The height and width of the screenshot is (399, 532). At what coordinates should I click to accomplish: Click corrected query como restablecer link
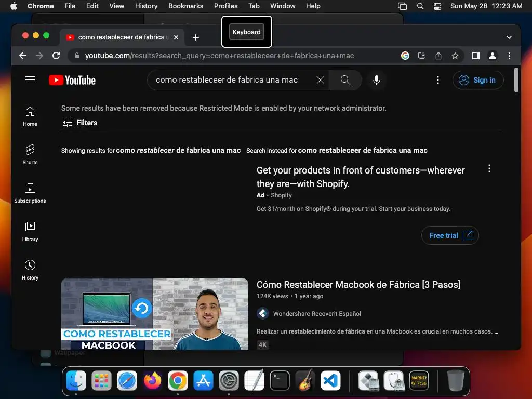click(x=178, y=150)
